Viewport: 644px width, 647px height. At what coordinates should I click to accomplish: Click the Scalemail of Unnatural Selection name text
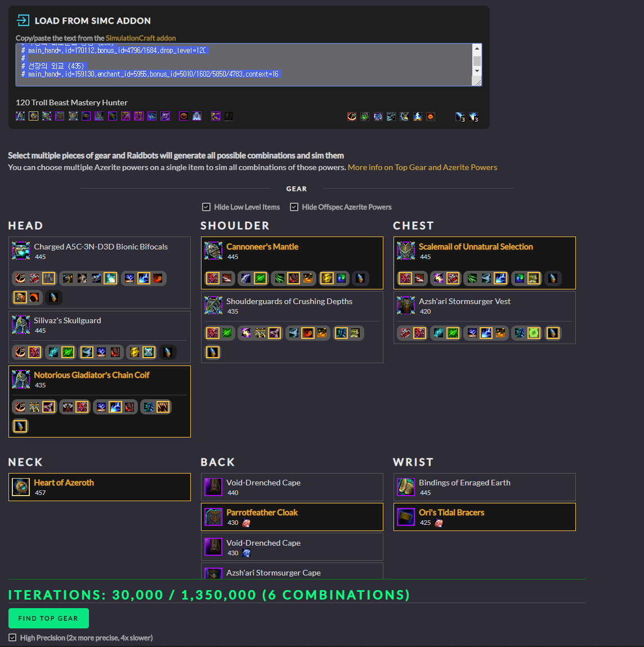click(x=476, y=246)
